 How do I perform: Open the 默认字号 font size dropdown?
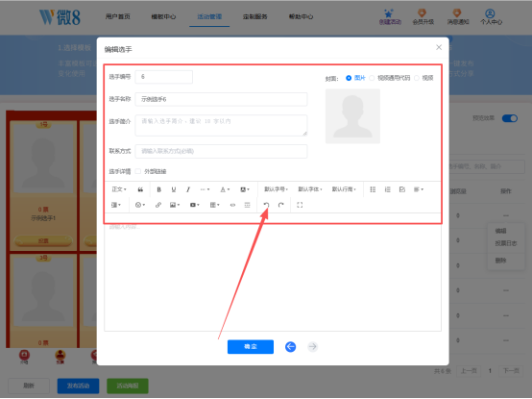pos(276,189)
